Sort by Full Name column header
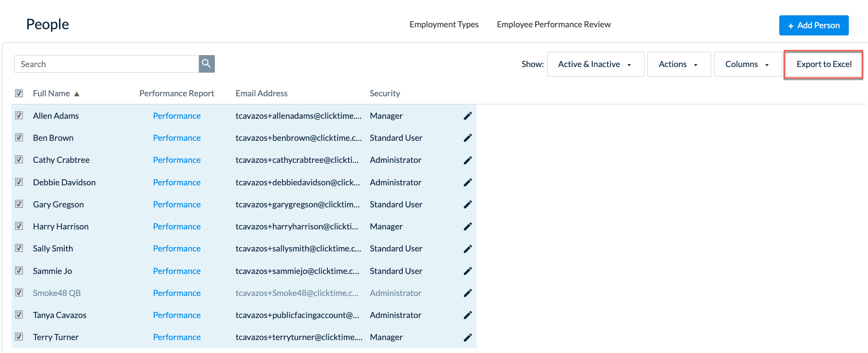 [51, 93]
